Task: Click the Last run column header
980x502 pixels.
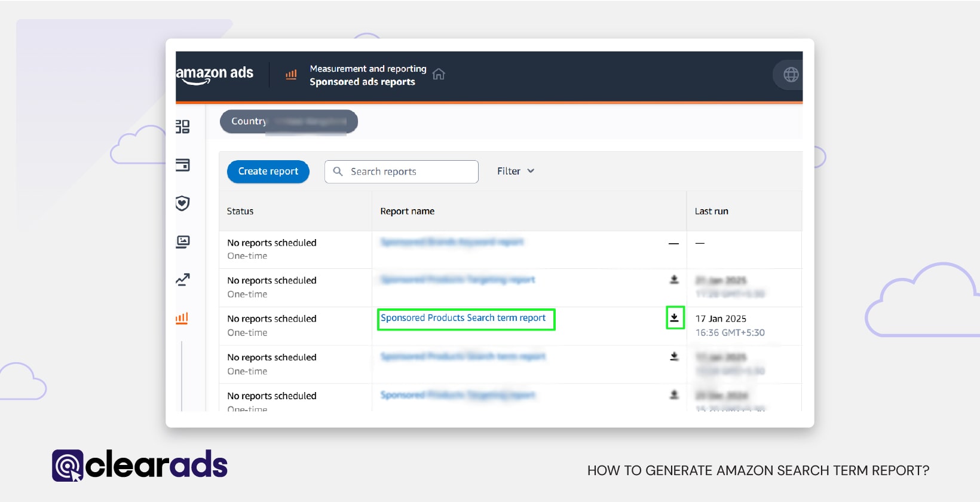Action: tap(712, 211)
